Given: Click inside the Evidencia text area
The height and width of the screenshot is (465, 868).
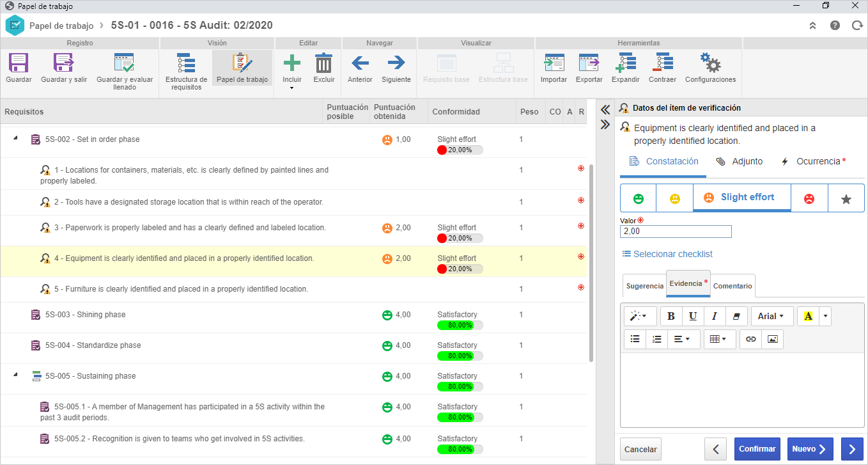Looking at the screenshot, I should [x=742, y=390].
